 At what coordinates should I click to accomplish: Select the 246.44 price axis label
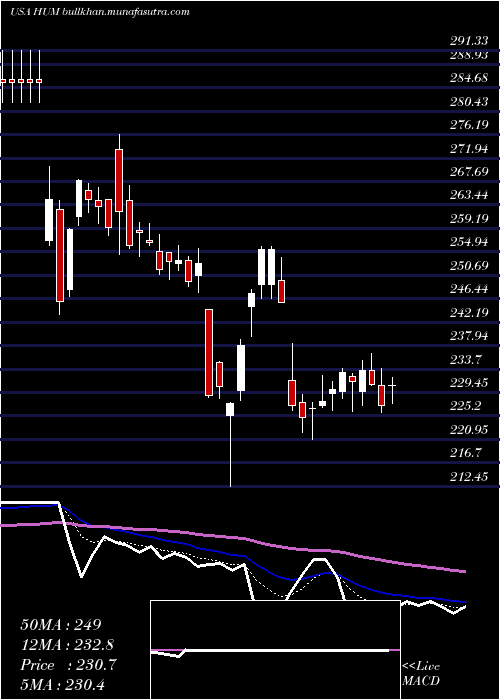point(468,289)
